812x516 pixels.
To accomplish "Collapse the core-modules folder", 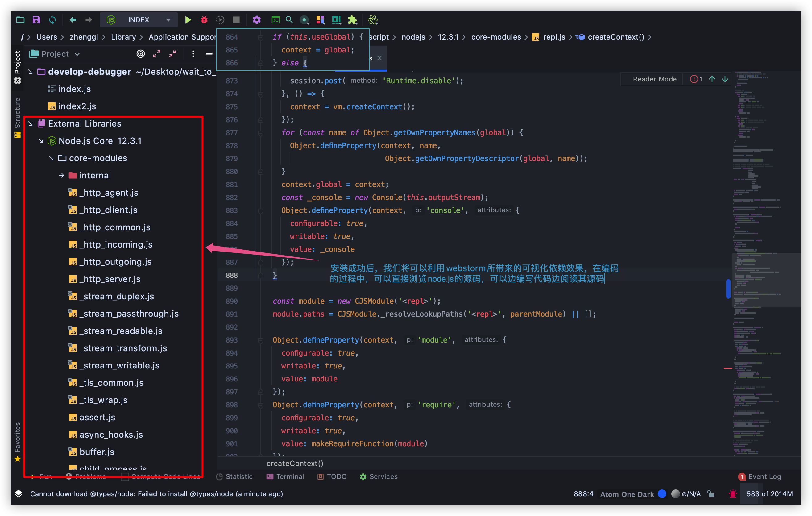I will (x=51, y=158).
